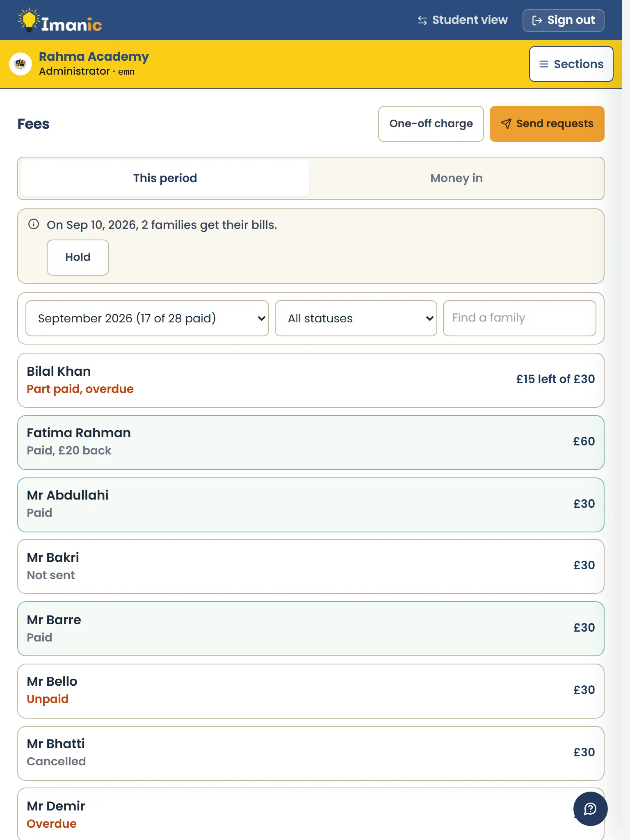Click the info icon beside the billing notice

[34, 224]
